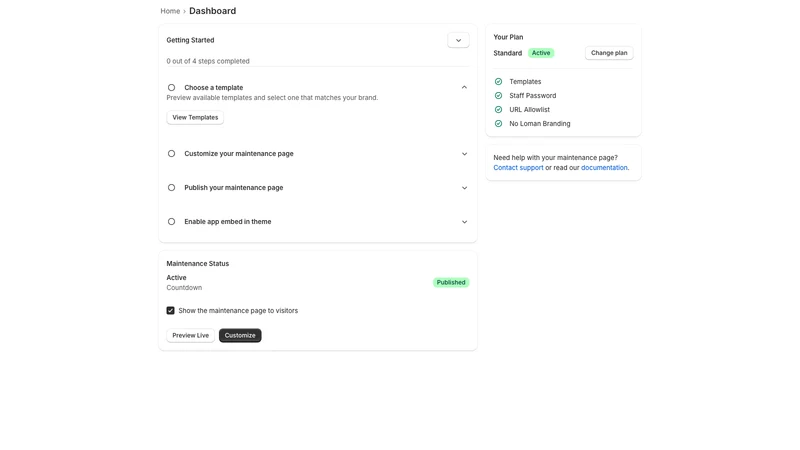Mark the Choose a template step circle
The image size is (800, 450).
pyautogui.click(x=171, y=88)
